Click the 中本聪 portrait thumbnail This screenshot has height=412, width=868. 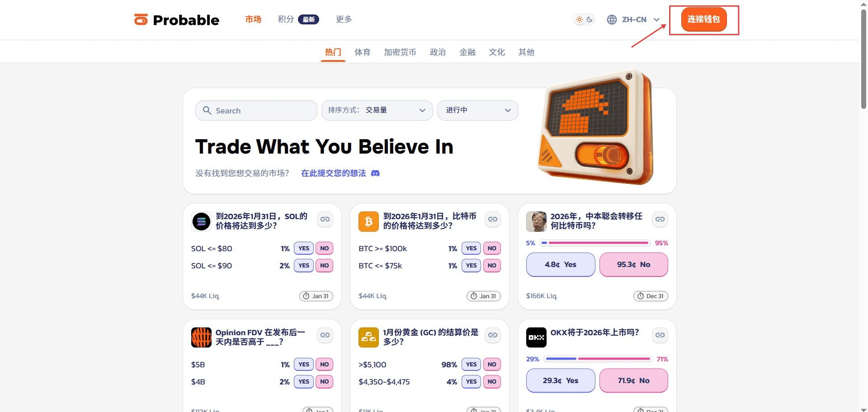click(x=536, y=221)
